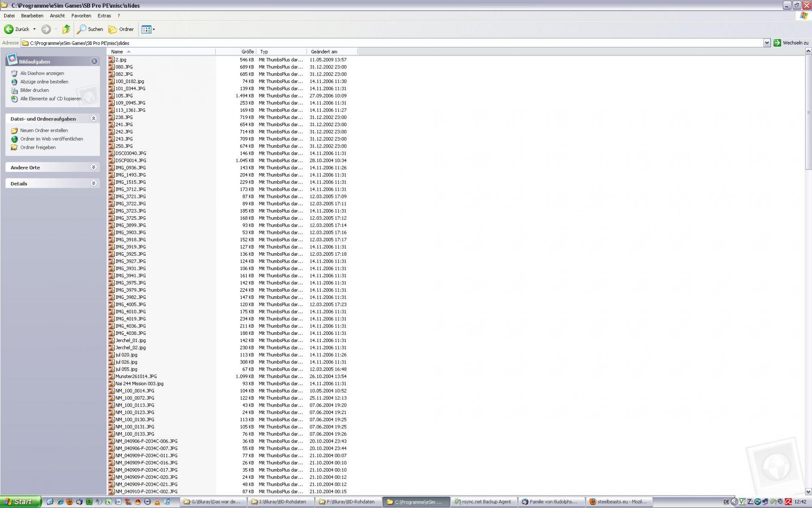The width and height of the screenshot is (812, 508).
Task: Expand the Andere Orte panel
Action: [94, 167]
